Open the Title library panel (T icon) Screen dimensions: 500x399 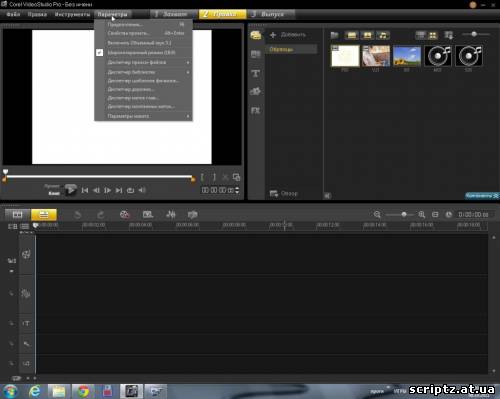tap(256, 73)
